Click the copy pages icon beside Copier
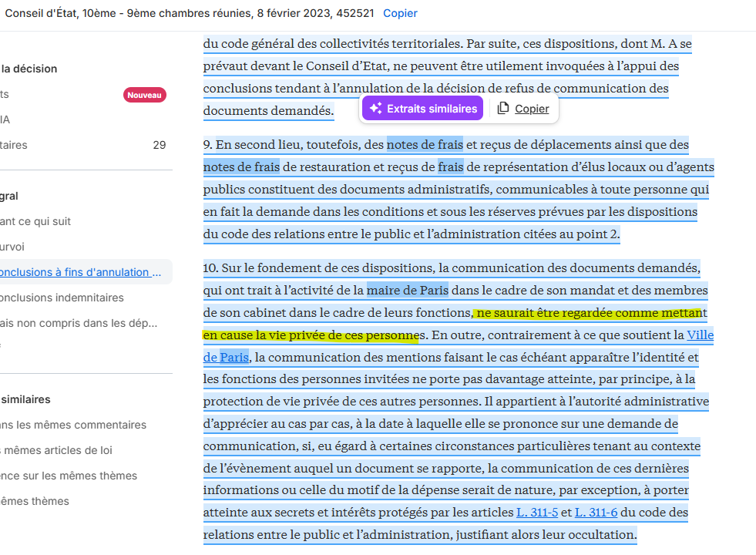 [x=503, y=108]
